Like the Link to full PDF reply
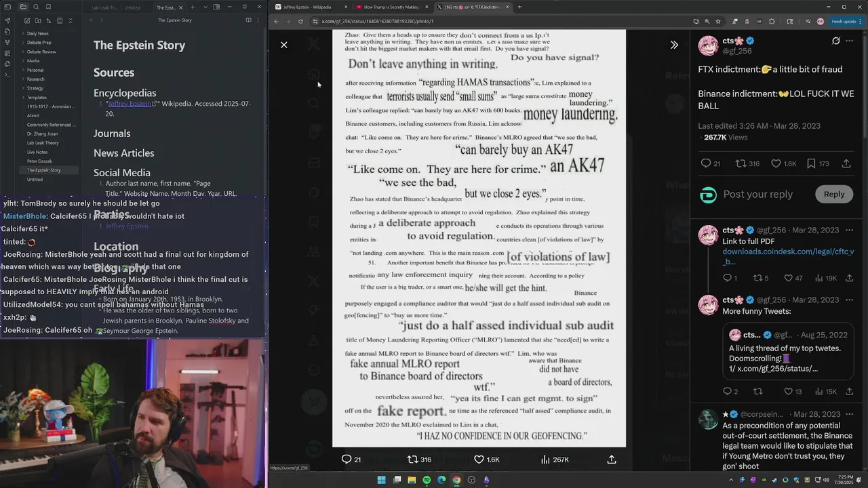 pyautogui.click(x=793, y=278)
